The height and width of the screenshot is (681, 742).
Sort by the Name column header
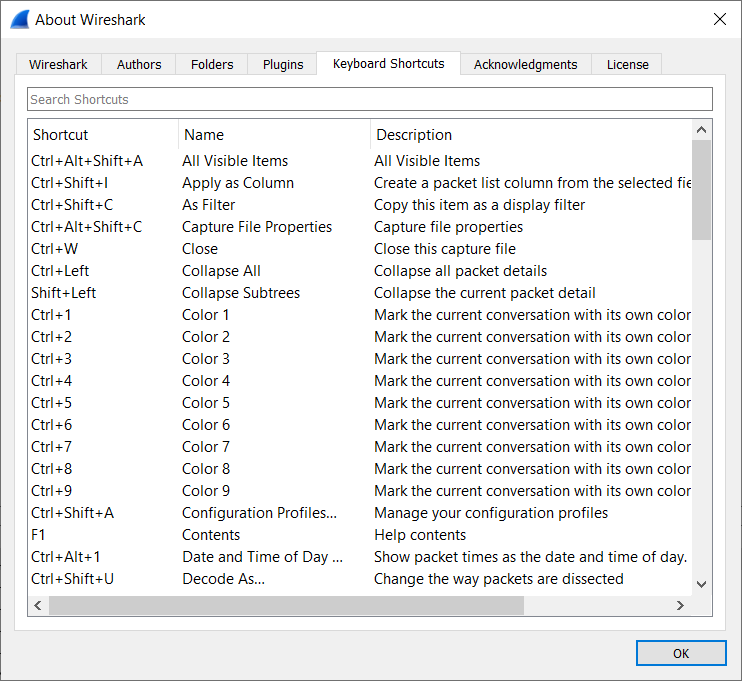click(x=274, y=135)
